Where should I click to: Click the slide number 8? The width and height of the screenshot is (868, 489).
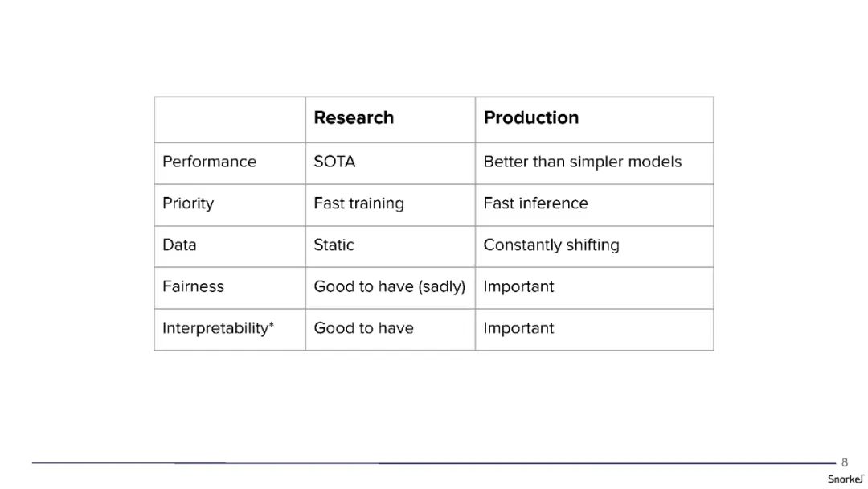tap(844, 462)
